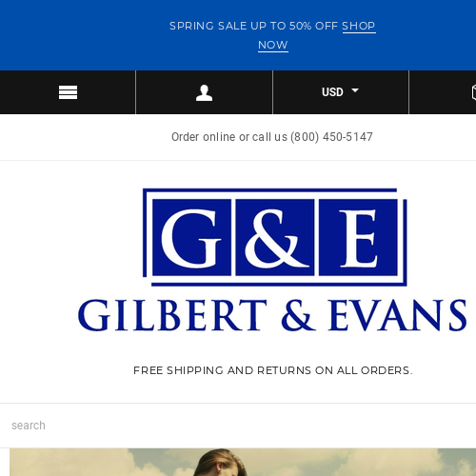Click the EVANS word in the logo
Screen dimensions: 476x476
[397, 315]
